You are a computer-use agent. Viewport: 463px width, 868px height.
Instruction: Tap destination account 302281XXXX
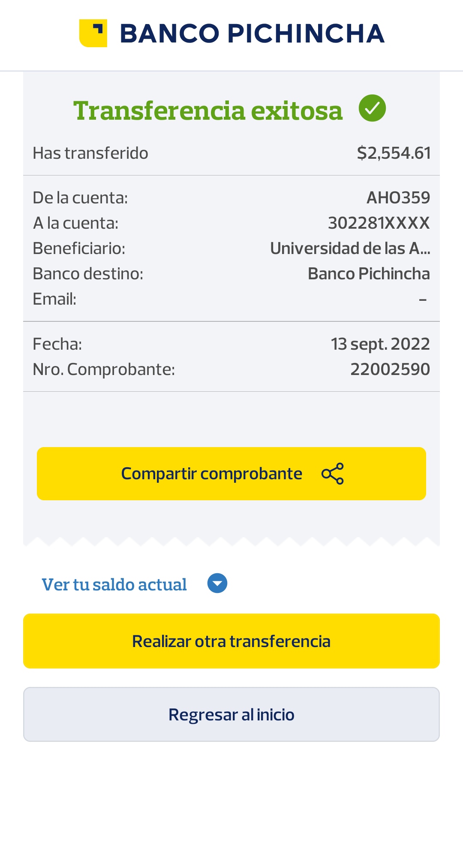tap(379, 223)
